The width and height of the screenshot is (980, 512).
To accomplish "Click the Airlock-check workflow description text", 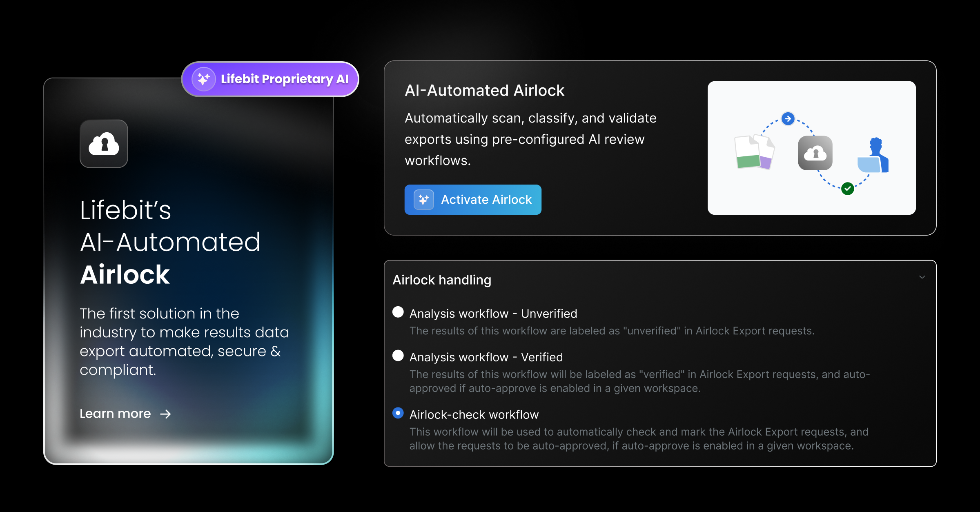I will (x=639, y=439).
